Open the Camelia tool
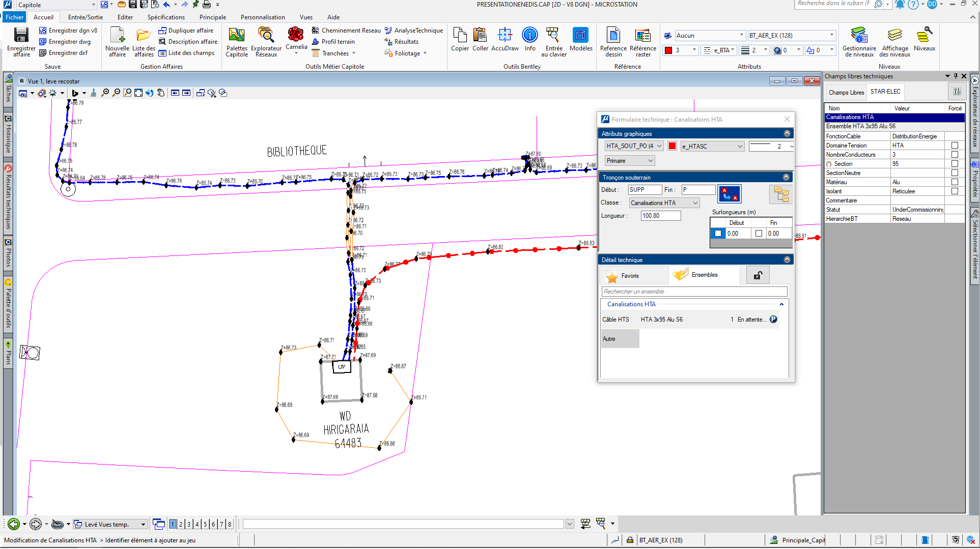980x549 pixels. [296, 40]
